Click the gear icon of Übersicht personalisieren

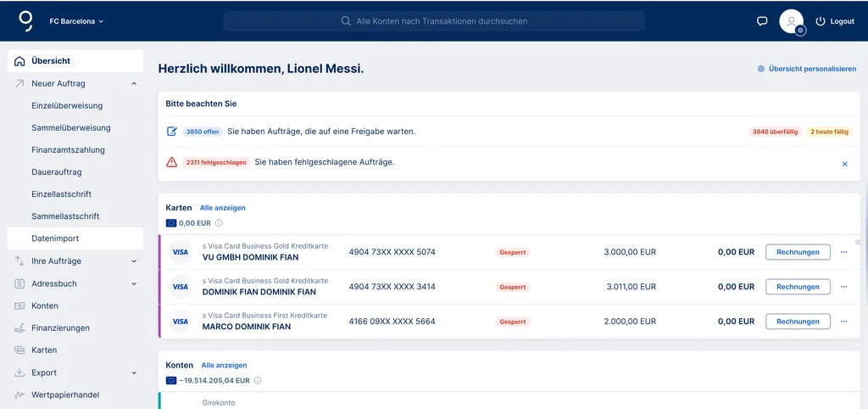click(761, 70)
